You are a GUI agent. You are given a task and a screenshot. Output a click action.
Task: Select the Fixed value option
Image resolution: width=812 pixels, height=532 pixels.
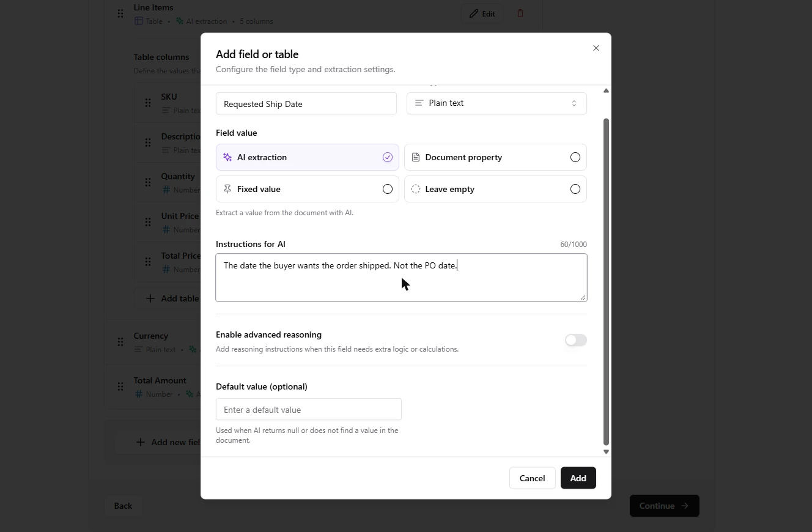(307, 189)
